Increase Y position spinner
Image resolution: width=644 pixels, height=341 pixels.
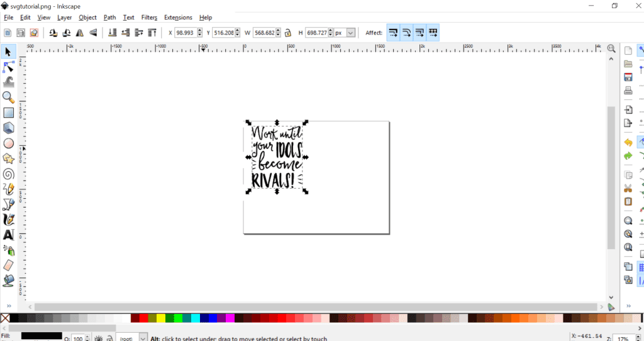pyautogui.click(x=237, y=30)
